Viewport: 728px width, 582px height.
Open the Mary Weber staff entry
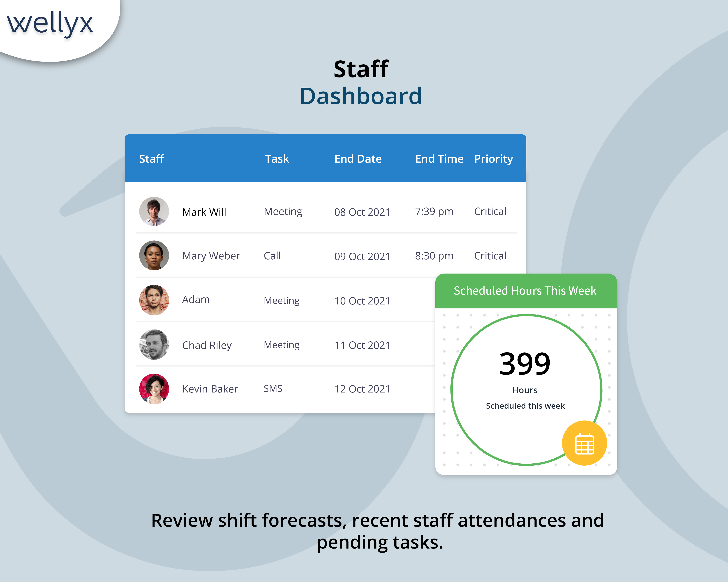[211, 256]
